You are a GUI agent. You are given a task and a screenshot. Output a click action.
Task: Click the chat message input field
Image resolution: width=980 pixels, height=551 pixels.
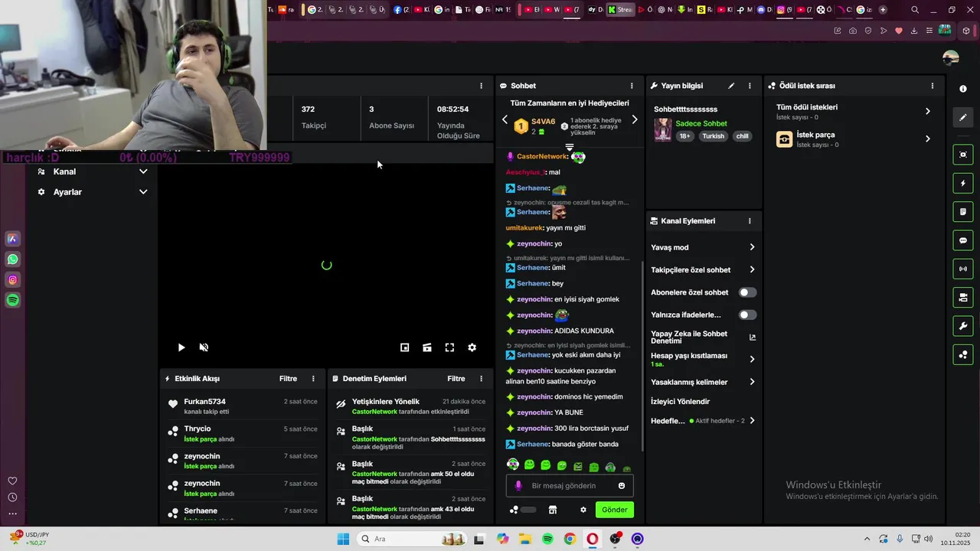(x=570, y=486)
